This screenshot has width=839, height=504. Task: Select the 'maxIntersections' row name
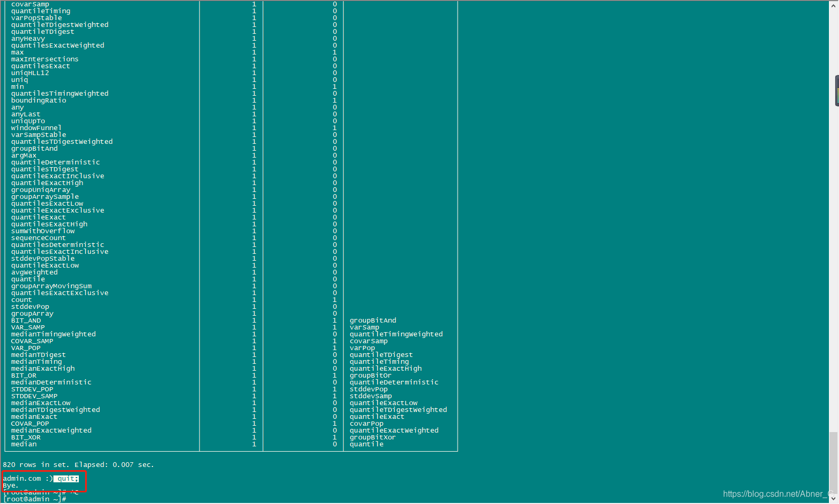coord(45,59)
